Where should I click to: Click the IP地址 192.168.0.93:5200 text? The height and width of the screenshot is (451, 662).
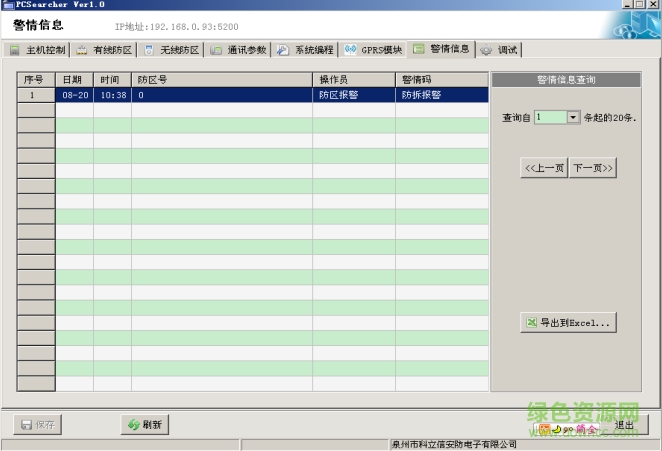click(176, 27)
